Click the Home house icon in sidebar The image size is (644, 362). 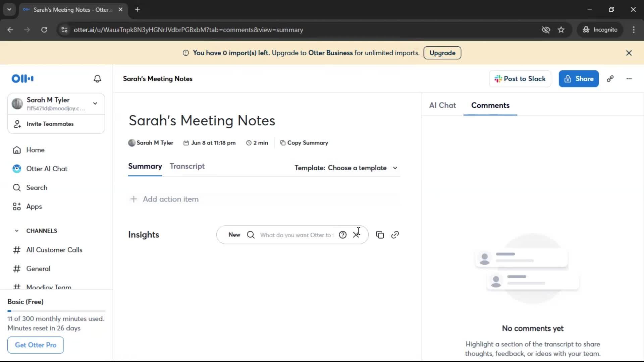(17, 150)
